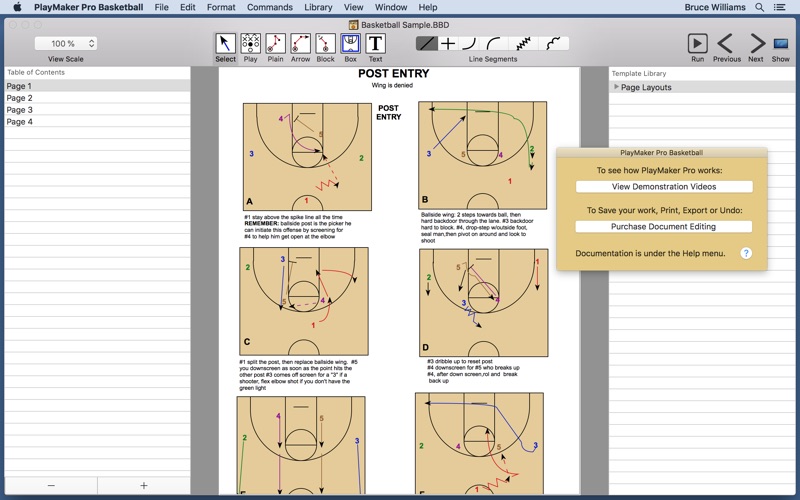Image resolution: width=800 pixels, height=500 pixels.
Task: Click small POST ENTRY label beside diagram A
Action: click(389, 112)
